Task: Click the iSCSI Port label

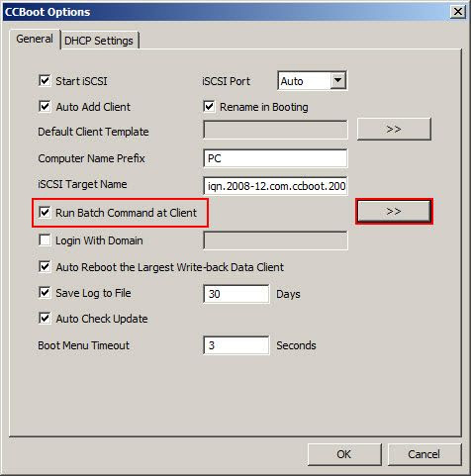Action: [x=226, y=81]
